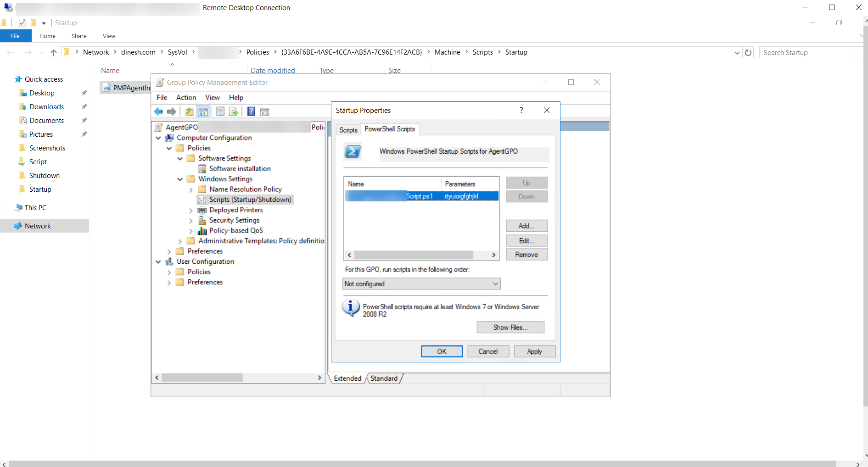Screen dimensions: 868x467
Task: Click the pin icon next to Pictures
Action: 84,134
